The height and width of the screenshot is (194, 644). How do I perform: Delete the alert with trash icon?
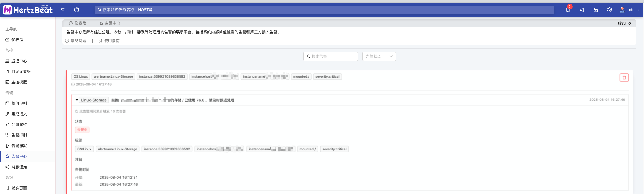point(624,78)
